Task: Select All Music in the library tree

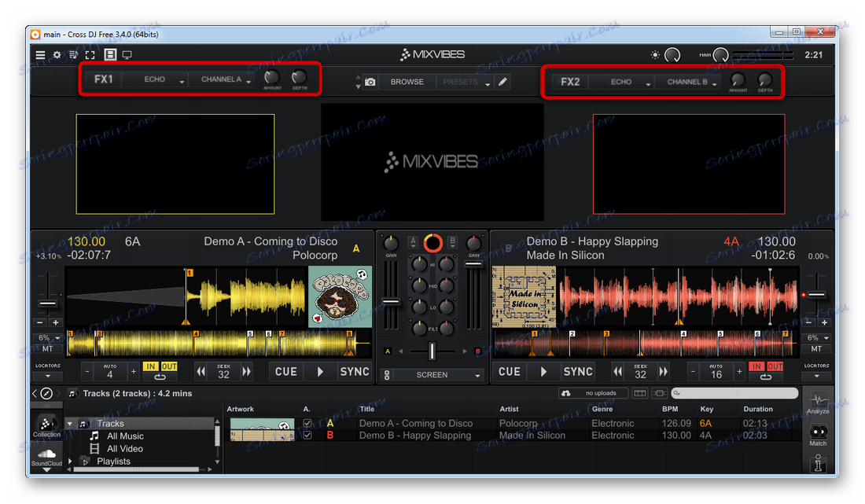Action: tap(125, 436)
